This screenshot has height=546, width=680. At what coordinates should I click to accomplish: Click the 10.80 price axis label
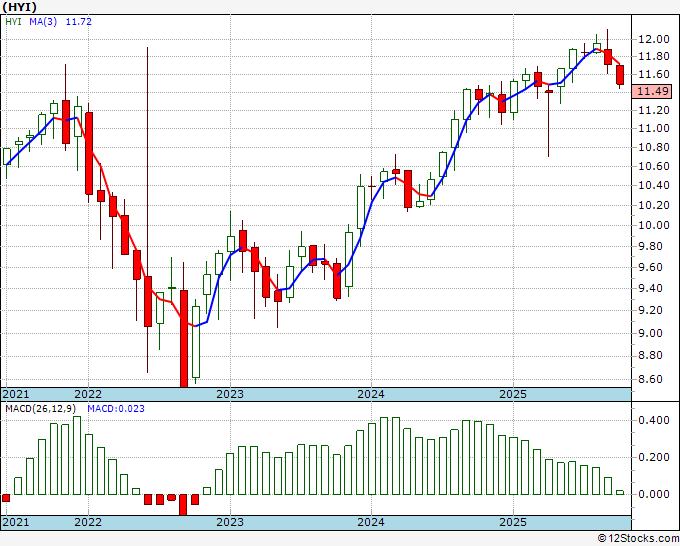pyautogui.click(x=654, y=147)
